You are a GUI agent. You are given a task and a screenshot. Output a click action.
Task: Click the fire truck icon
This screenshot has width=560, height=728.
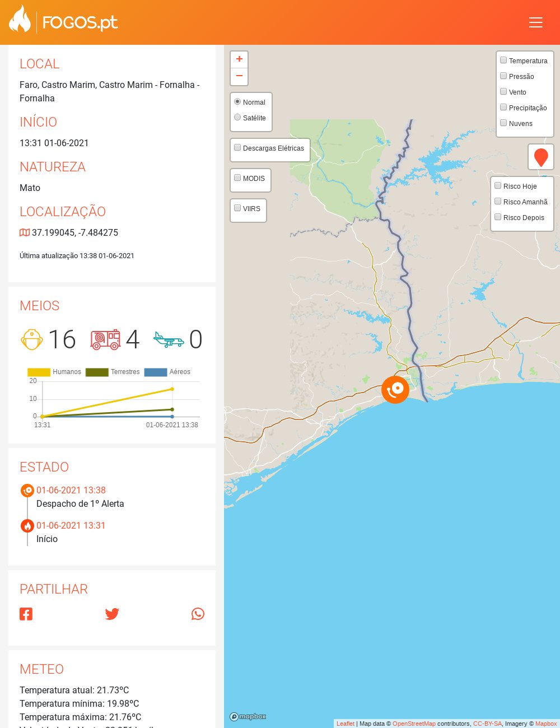105,339
